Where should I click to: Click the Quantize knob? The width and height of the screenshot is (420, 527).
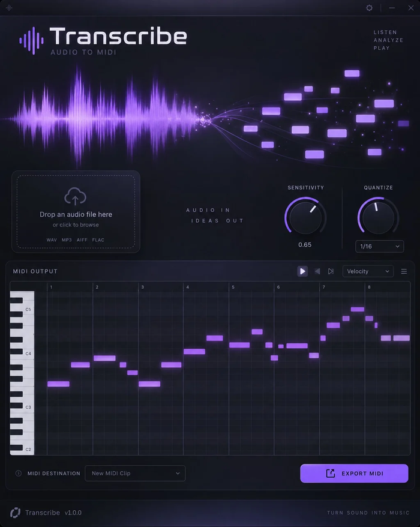point(379,217)
